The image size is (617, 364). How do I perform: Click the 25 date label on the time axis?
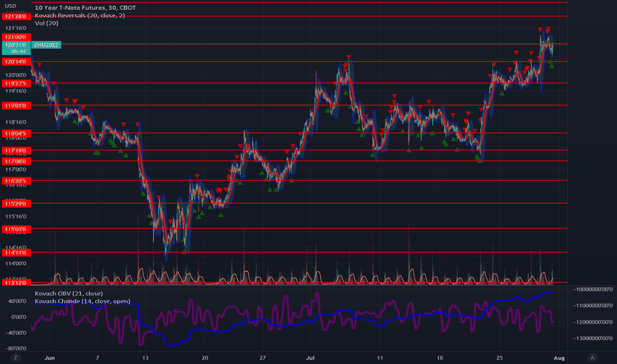499,357
